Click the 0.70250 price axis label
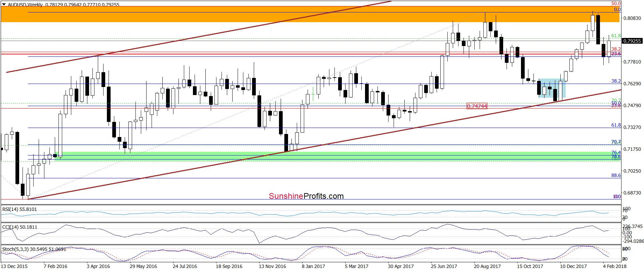Screen dimensions: 644x271 pyautogui.click(x=632, y=171)
